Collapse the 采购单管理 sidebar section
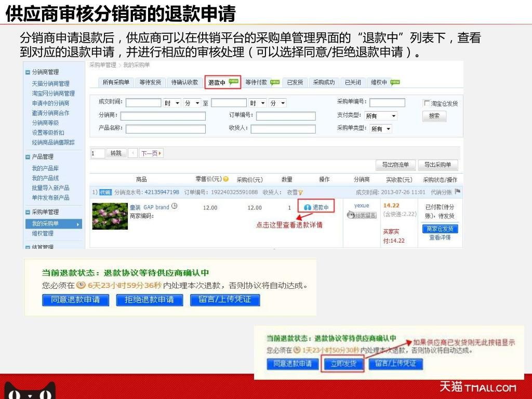 (x=28, y=212)
